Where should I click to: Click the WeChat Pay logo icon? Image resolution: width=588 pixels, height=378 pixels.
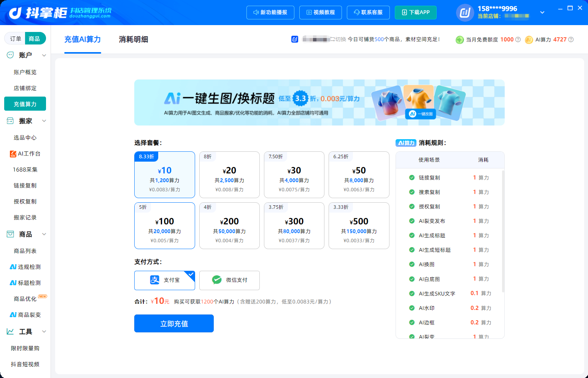pos(217,280)
